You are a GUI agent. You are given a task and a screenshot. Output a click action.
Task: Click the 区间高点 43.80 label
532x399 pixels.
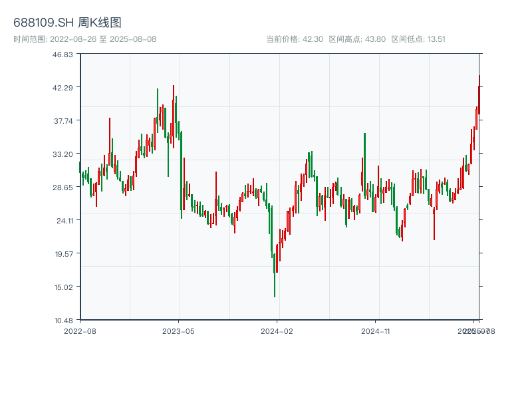(357, 39)
